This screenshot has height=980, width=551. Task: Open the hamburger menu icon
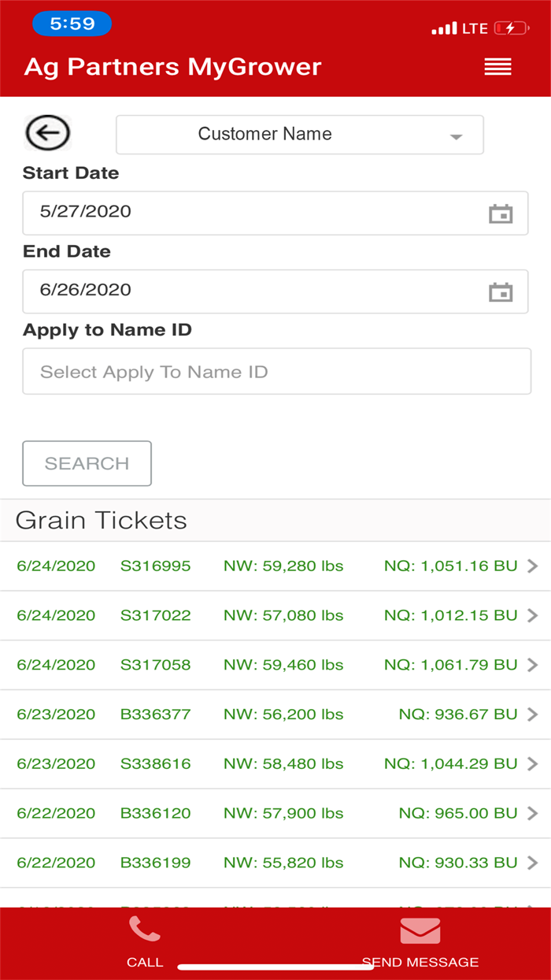(497, 67)
